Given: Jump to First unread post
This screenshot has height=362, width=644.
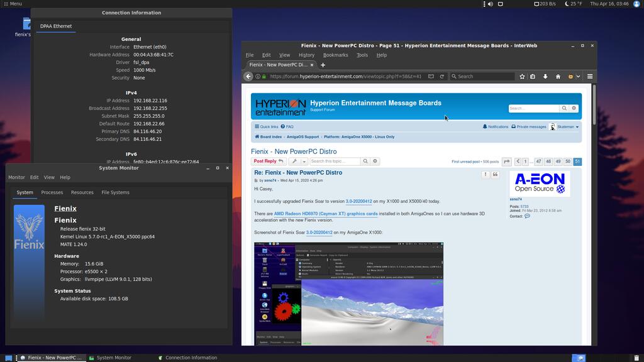Looking at the screenshot, I should pyautogui.click(x=465, y=162).
